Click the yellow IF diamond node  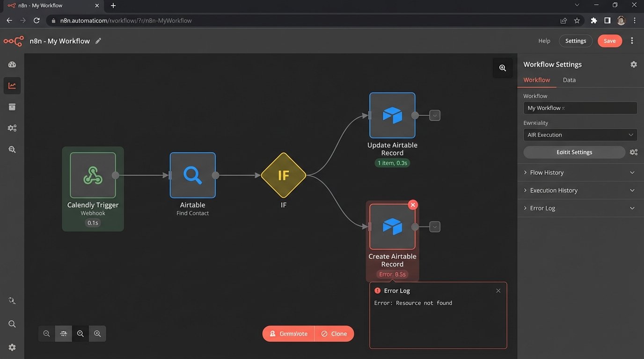[x=283, y=175]
